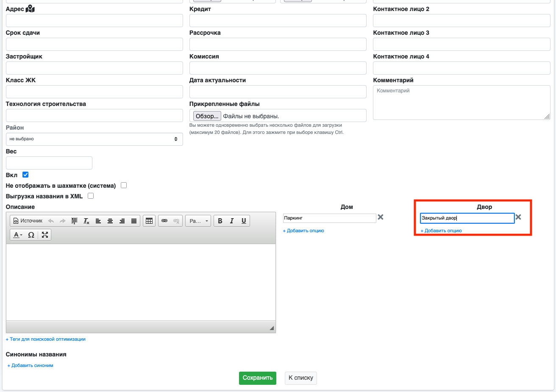556x392 pixels.
Task: Toggle italic formatting
Action: (x=232, y=221)
